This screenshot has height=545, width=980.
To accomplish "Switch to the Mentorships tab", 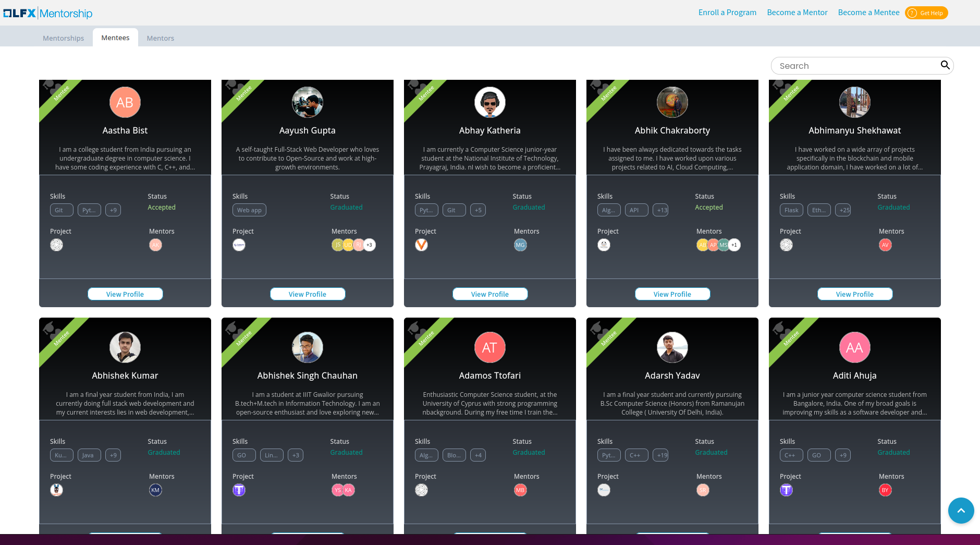I will tap(63, 38).
